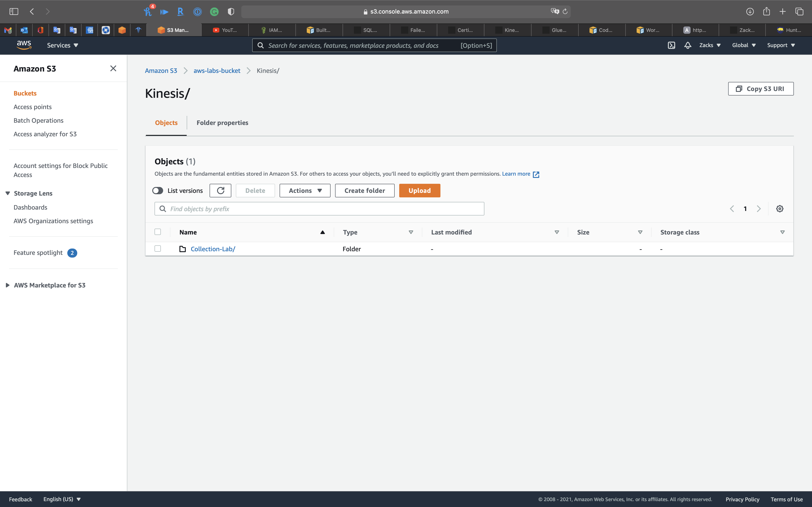Screen dimensions: 812x507
Task: Toggle the List versions switch
Action: coord(158,190)
